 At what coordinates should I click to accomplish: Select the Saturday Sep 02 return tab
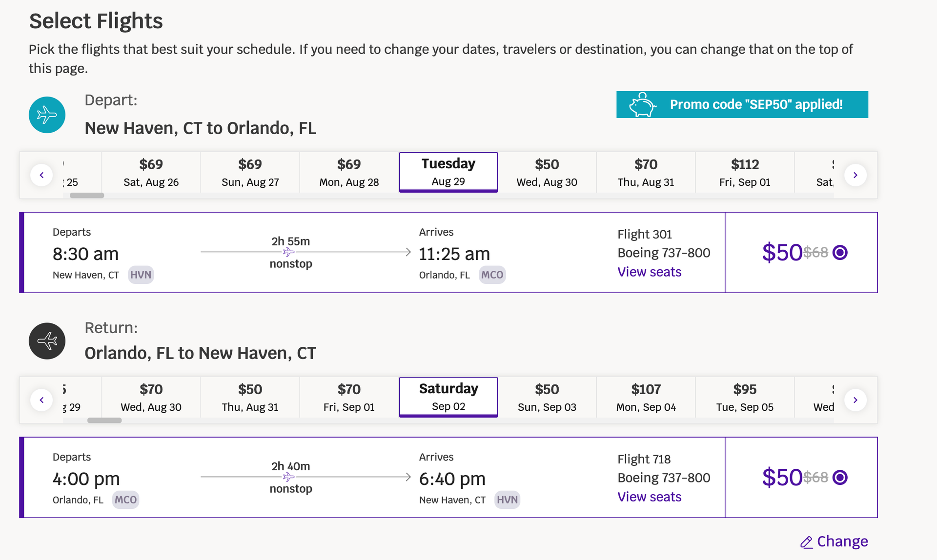pos(448,397)
